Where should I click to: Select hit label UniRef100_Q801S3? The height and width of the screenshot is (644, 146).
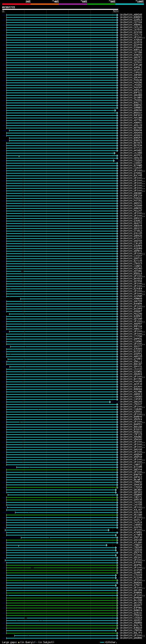[x=131, y=228]
